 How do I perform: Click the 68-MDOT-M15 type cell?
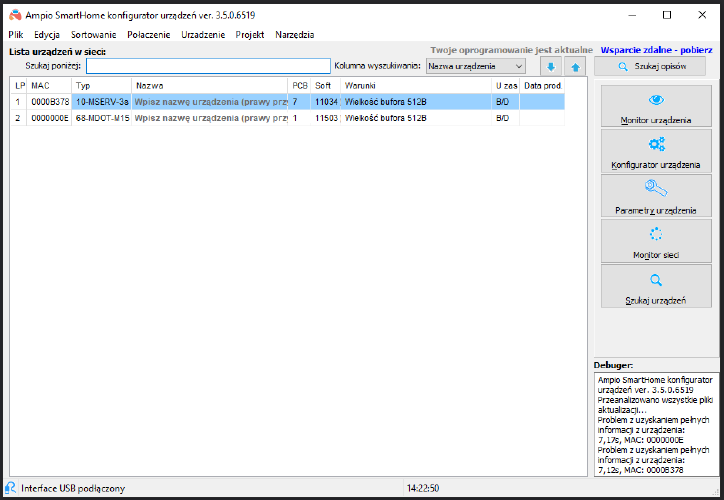pos(102,118)
